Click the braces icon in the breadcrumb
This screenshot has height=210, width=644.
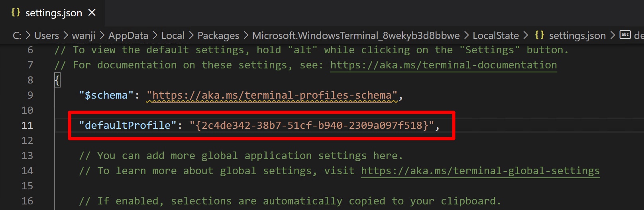point(539,35)
